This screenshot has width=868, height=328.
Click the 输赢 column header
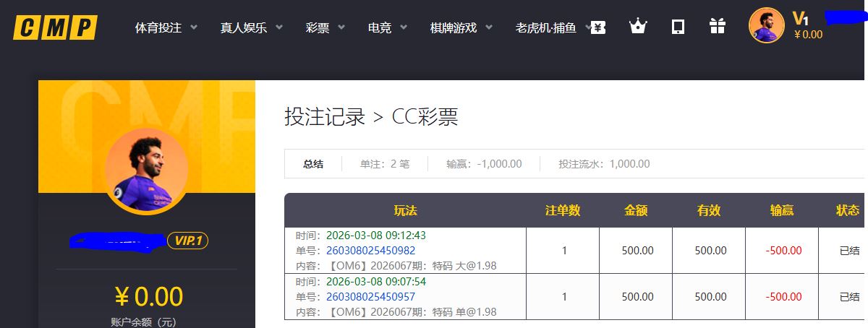781,210
